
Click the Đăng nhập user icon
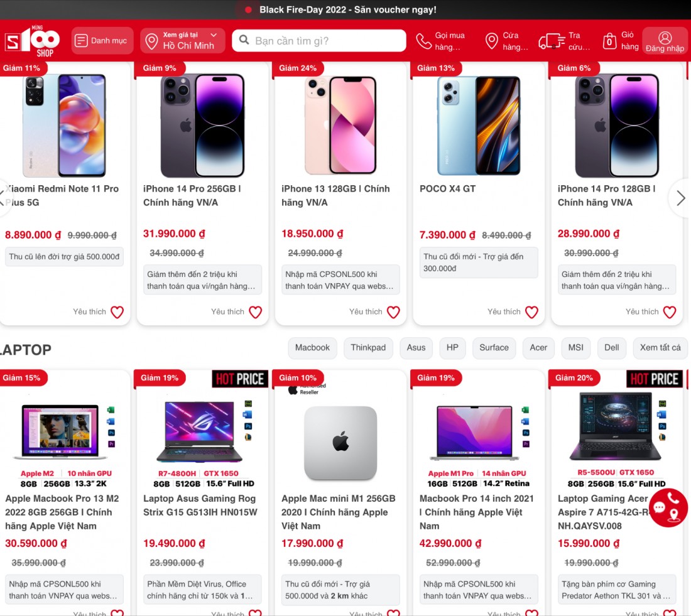click(x=665, y=38)
